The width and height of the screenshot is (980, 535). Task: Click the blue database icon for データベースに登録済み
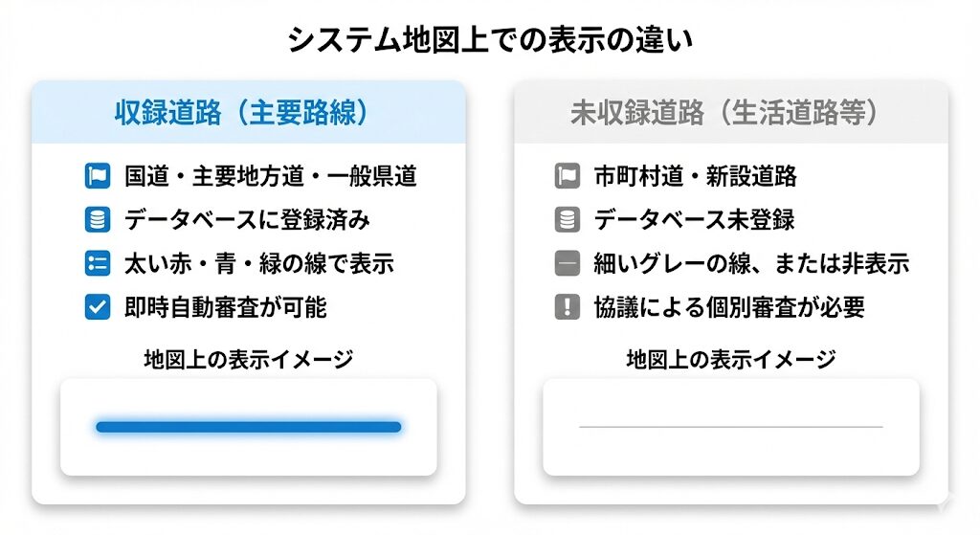tap(98, 220)
